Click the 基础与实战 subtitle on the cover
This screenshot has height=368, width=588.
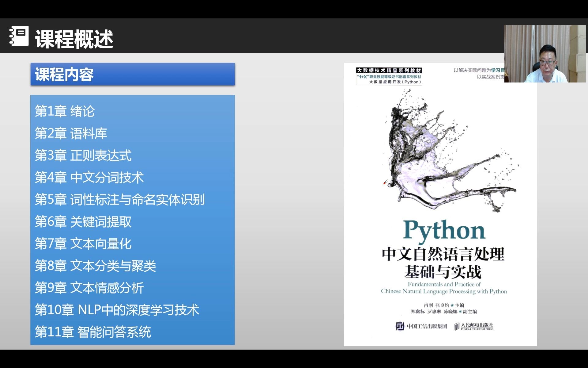click(443, 272)
